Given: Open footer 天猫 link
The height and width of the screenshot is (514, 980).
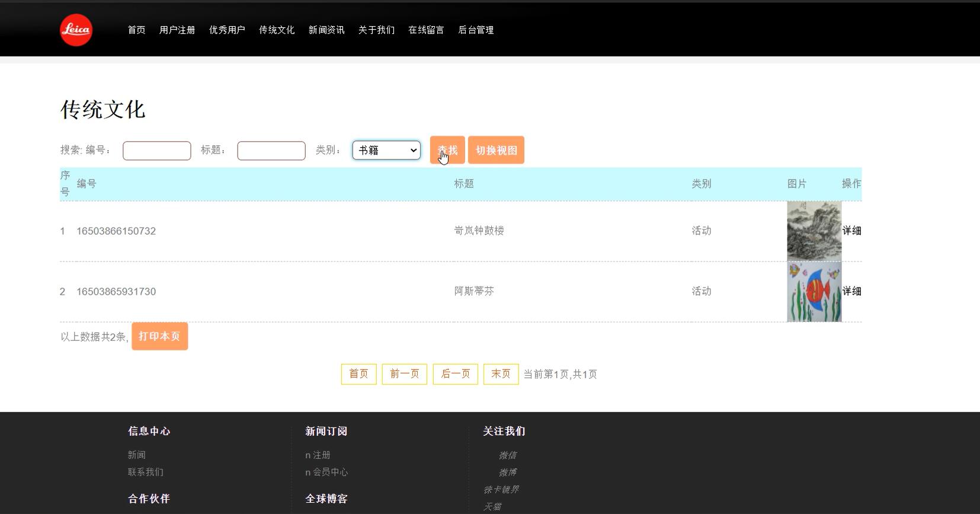Looking at the screenshot, I should pos(492,506).
